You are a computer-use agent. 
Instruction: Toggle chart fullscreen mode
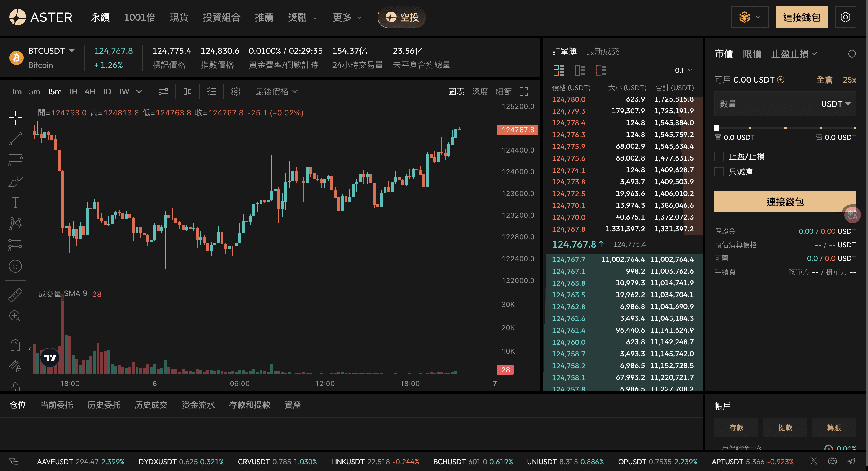click(x=524, y=92)
